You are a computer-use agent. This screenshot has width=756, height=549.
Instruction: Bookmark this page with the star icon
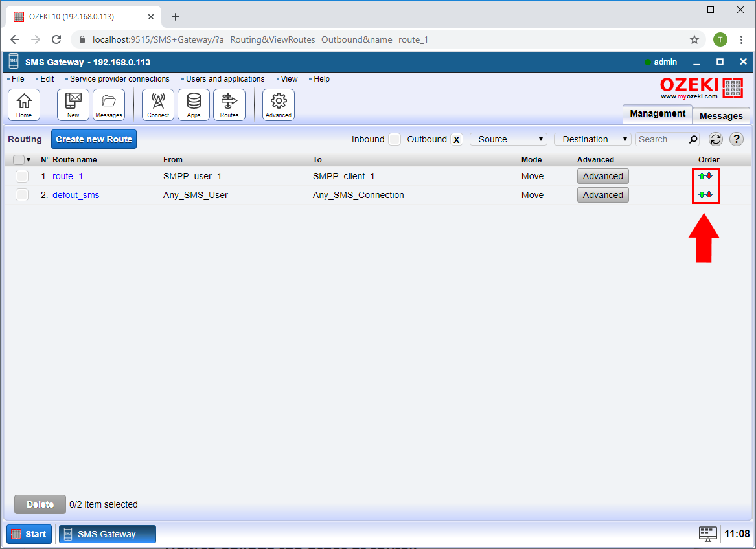(x=694, y=39)
